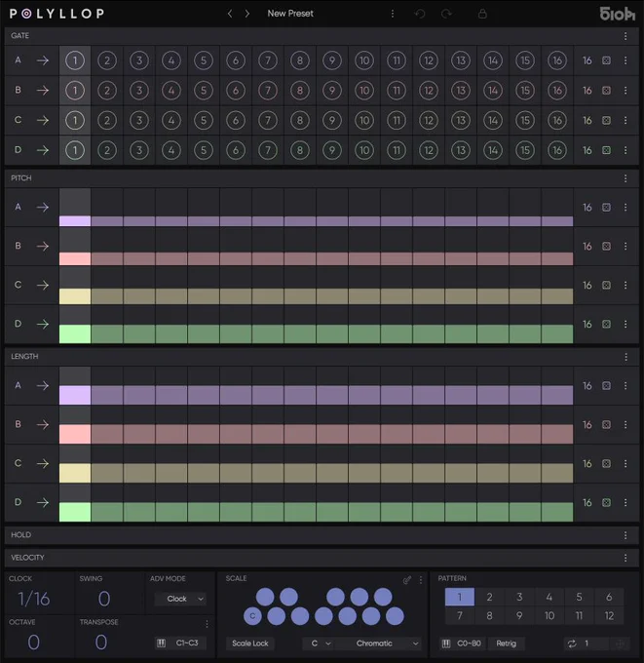The height and width of the screenshot is (663, 644).
Task: Randomize Gate row B dice icon
Action: click(606, 91)
